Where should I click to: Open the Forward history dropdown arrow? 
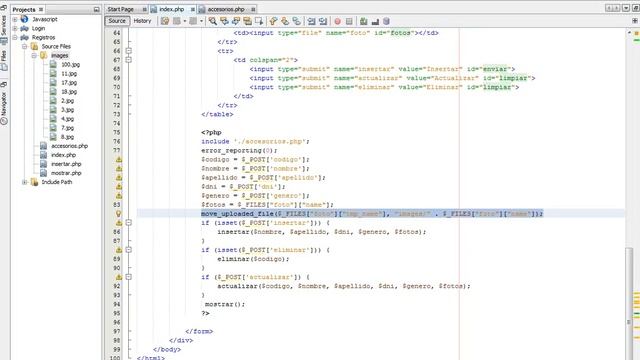pos(201,21)
